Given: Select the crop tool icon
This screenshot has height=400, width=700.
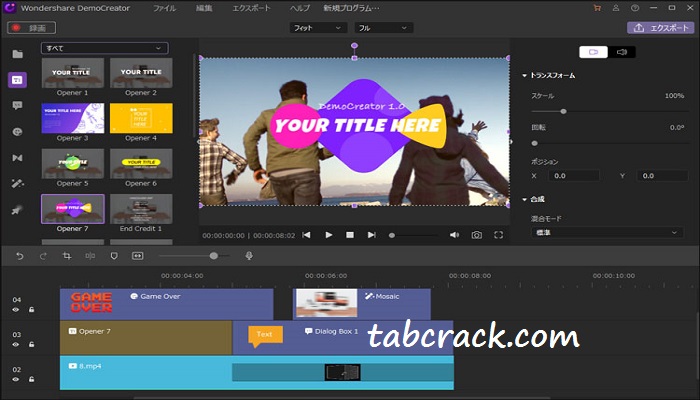Looking at the screenshot, I should [x=67, y=256].
